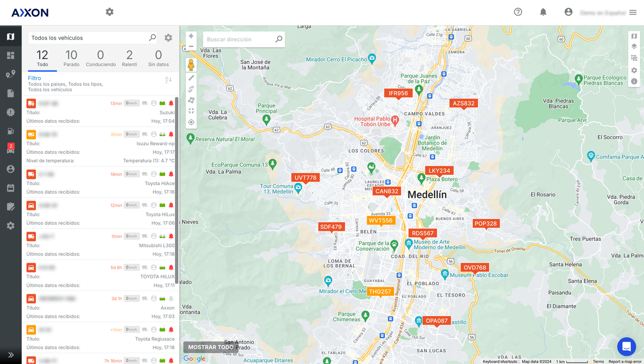This screenshot has width=644, height=364.
Task: Click the alarm bell on the Mitsubishi L300 row
Action: (171, 236)
